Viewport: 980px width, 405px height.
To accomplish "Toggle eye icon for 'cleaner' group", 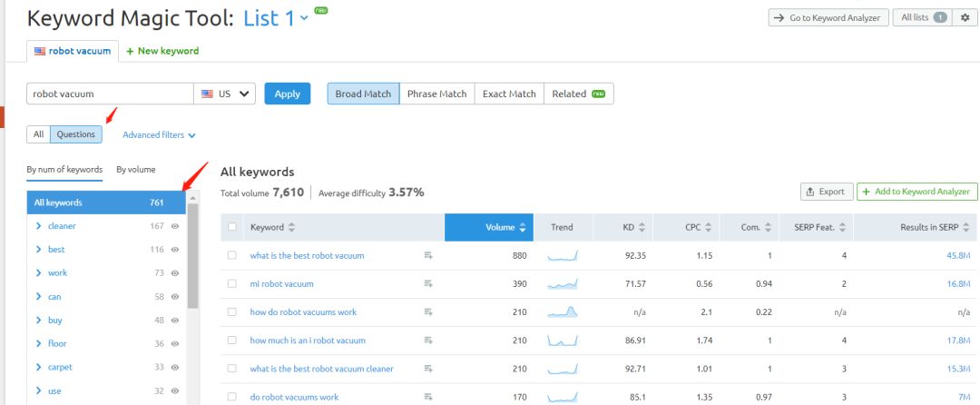I will pos(174,225).
